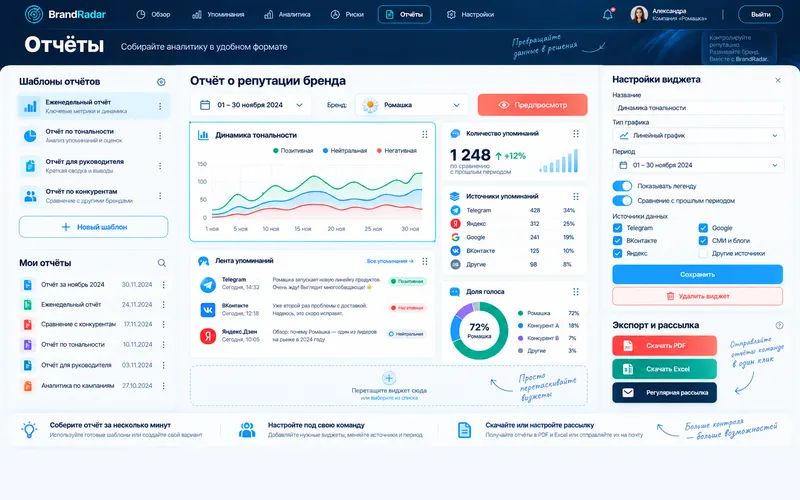Uncheck Яндекс data source checkbox

click(617, 253)
